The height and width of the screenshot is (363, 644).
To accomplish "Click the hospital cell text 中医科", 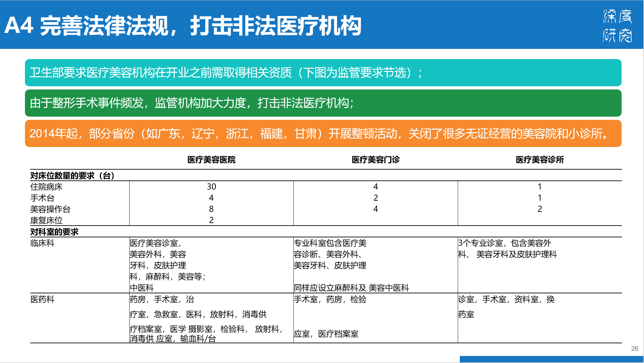I will pyautogui.click(x=142, y=288).
